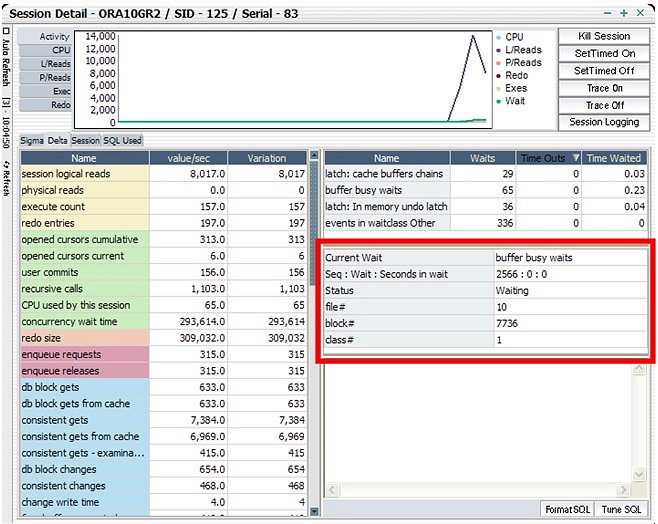Click the block# value 7736

pos(571,323)
